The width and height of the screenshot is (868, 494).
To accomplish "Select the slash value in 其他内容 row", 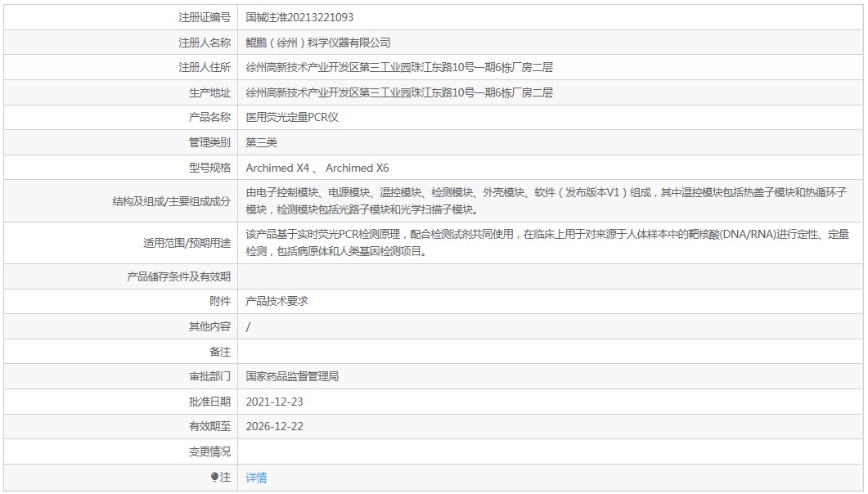I will pos(248,327).
